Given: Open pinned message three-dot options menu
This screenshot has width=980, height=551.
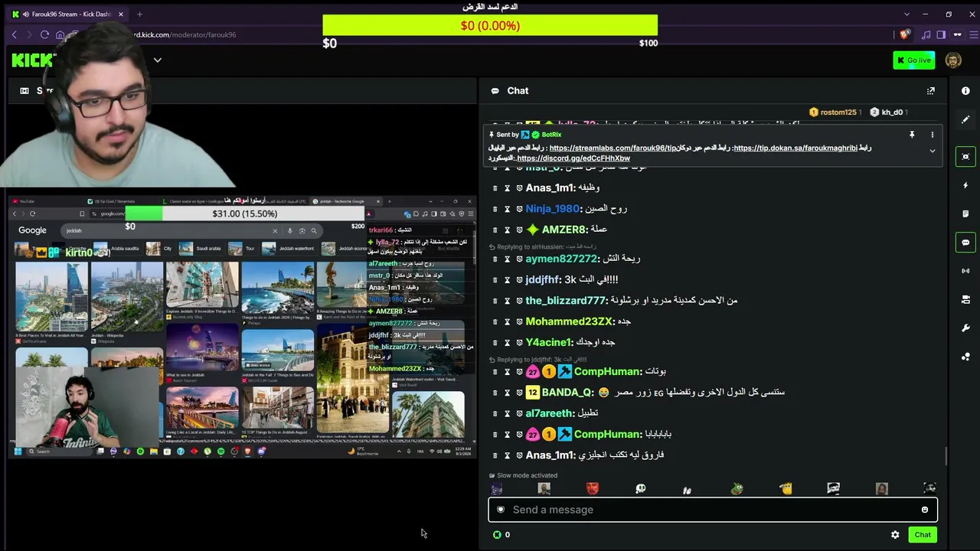Looking at the screenshot, I should click(x=933, y=135).
